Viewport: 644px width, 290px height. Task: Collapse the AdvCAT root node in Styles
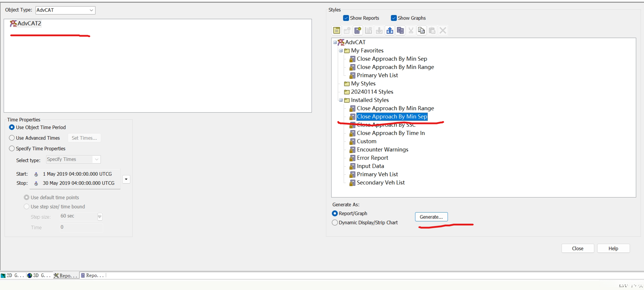pos(335,42)
